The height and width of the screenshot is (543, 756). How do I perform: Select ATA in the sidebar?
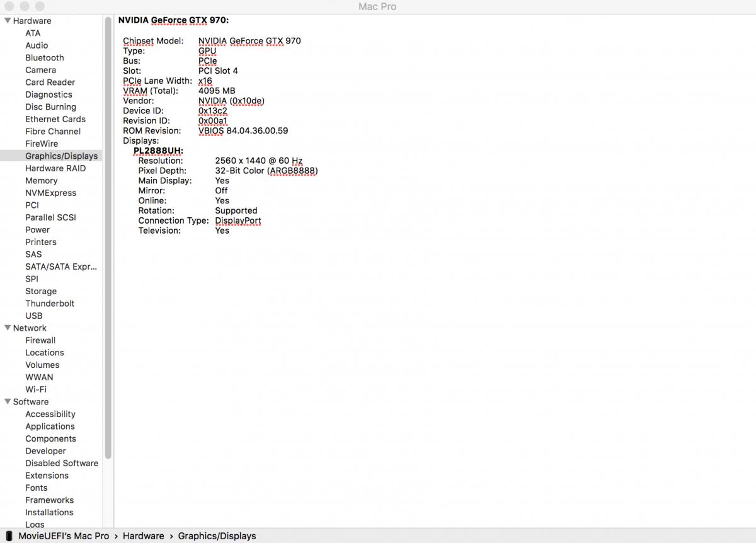click(33, 33)
